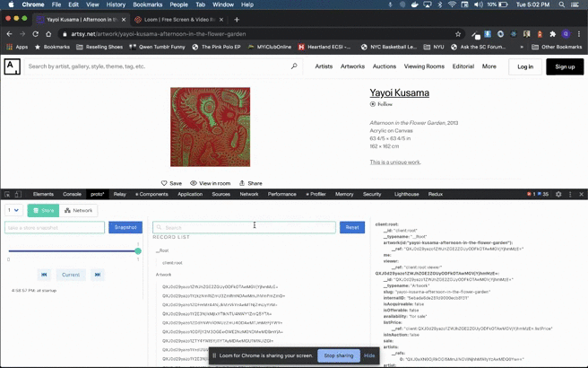Viewport: 588px width, 368px height.
Task: Switch to the Store view
Action: click(43, 210)
